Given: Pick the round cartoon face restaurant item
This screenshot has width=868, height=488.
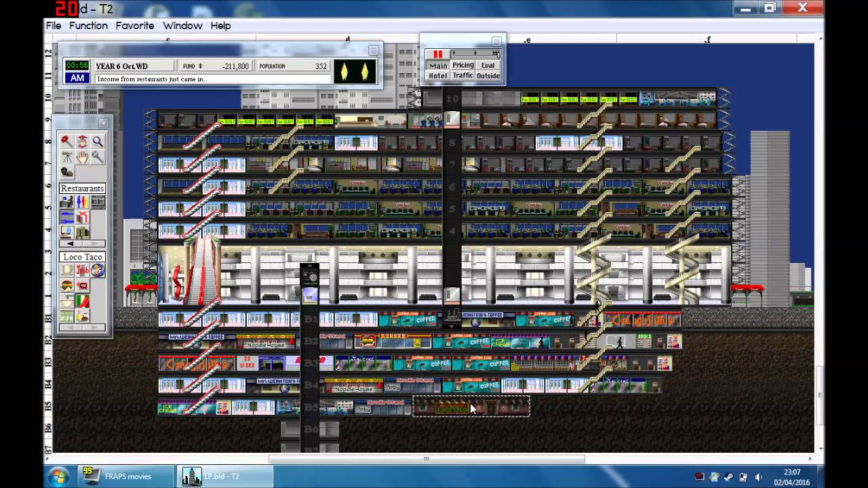Looking at the screenshot, I should click(98, 270).
